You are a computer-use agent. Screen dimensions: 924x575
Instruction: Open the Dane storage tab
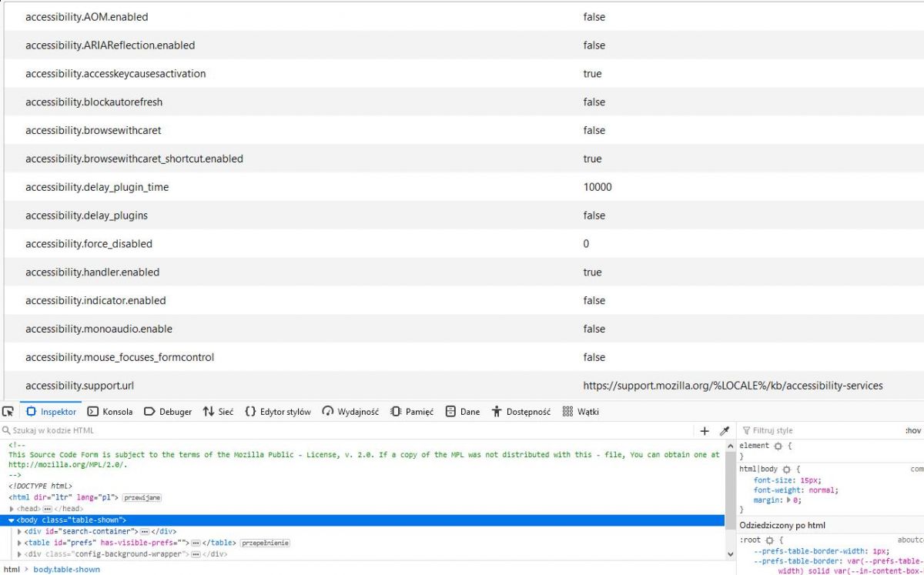[x=463, y=412]
